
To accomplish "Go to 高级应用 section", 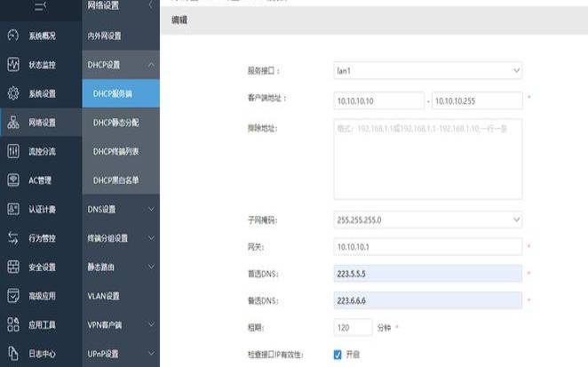I will pos(41,296).
